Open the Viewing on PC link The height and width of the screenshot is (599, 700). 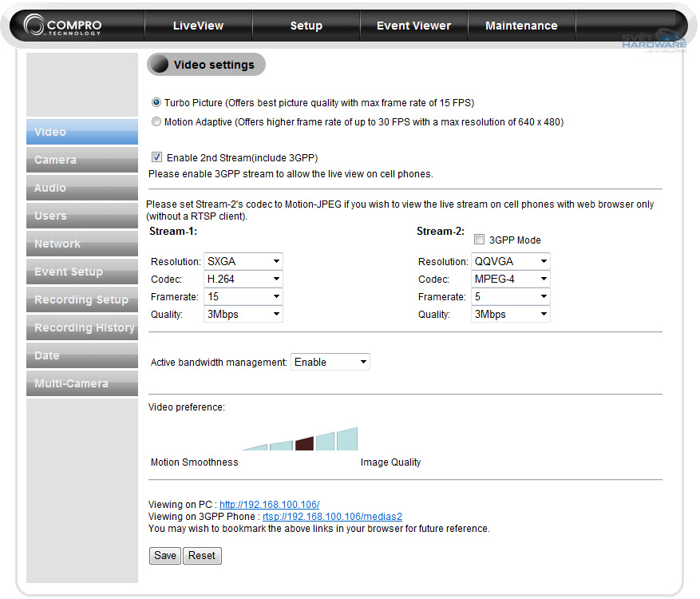point(269,505)
